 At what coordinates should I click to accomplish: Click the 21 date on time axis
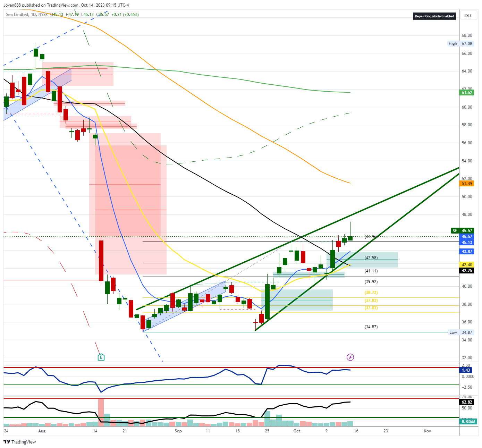click(x=125, y=431)
